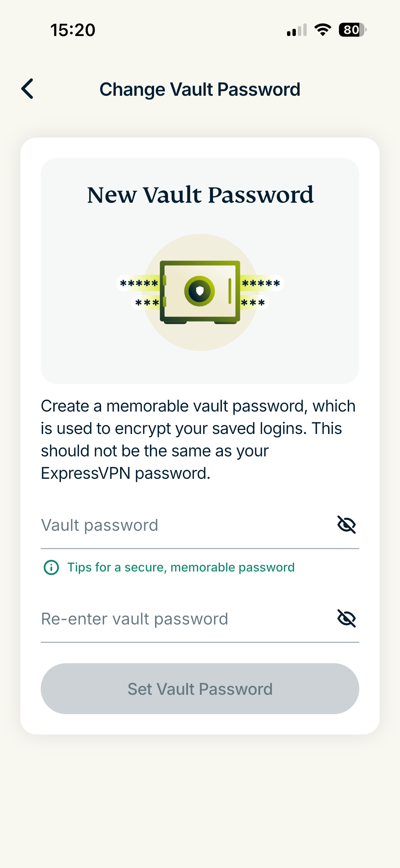Tap the safe door handle graphic
This screenshot has width=400, height=868.
coord(230,291)
